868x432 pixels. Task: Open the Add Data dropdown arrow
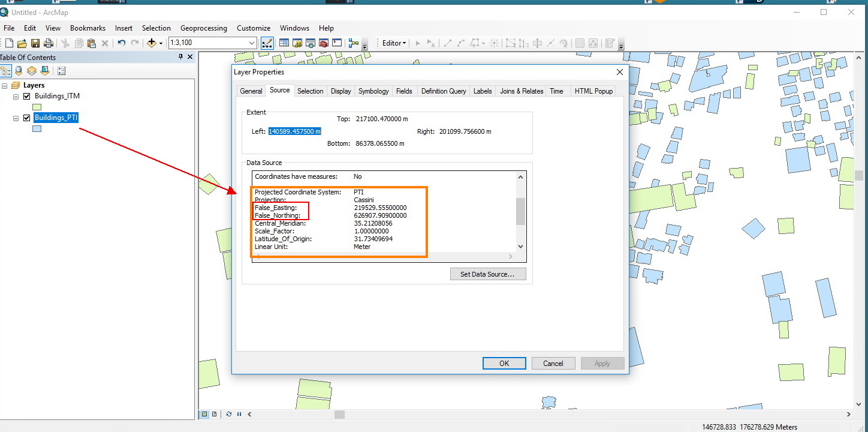coord(161,43)
